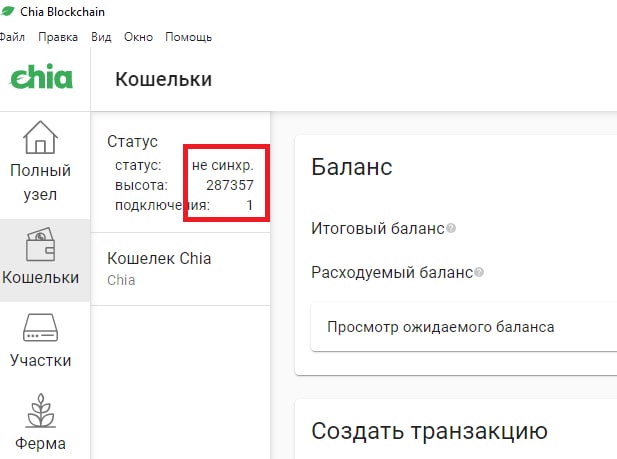Viewport: 617px width, 459px height.
Task: Click the Chia leaf title bar icon
Action: point(7,11)
